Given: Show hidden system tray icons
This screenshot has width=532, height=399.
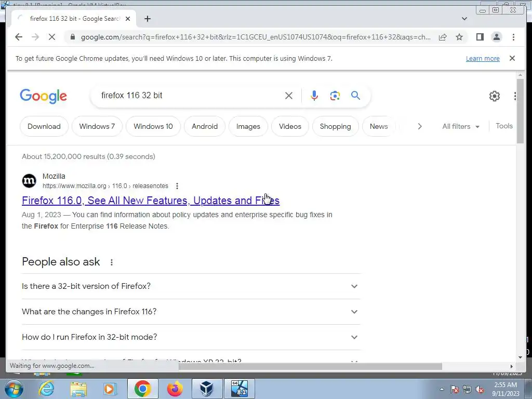Looking at the screenshot, I should (x=442, y=389).
